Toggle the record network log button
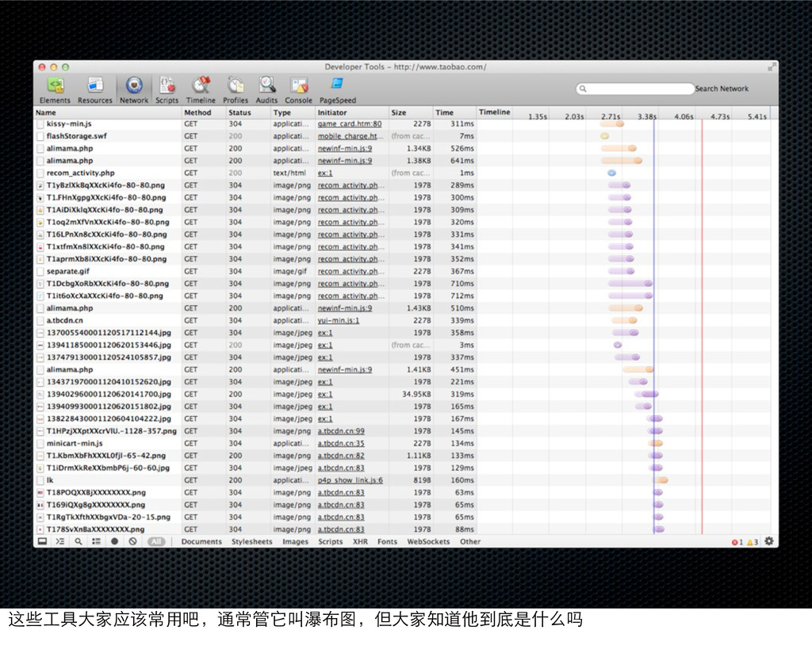812x668 pixels. 114,542
